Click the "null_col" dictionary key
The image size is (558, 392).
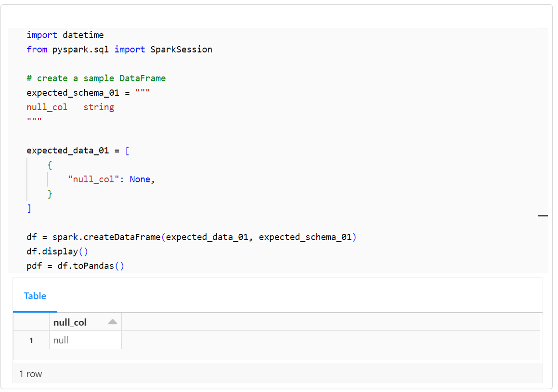click(93, 179)
